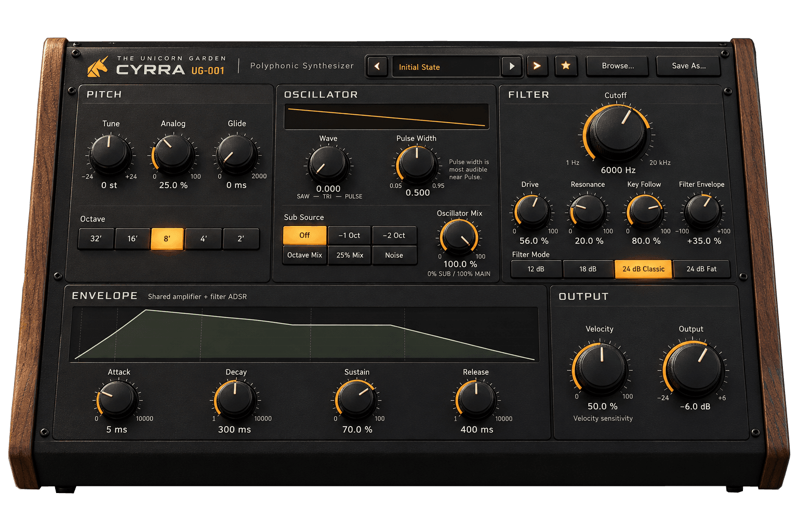The image size is (798, 532).
Task: Choose the −1 Oct sub source
Action: click(x=350, y=235)
